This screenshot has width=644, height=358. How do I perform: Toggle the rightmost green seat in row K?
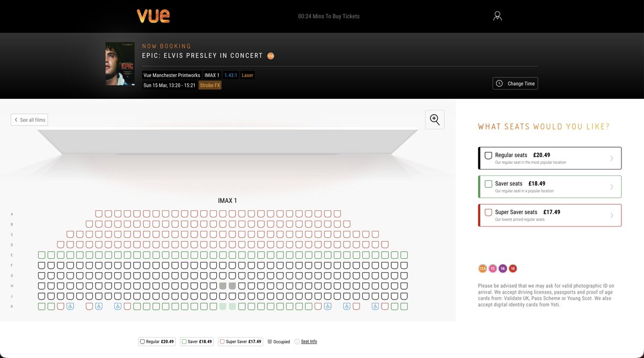pos(404,306)
